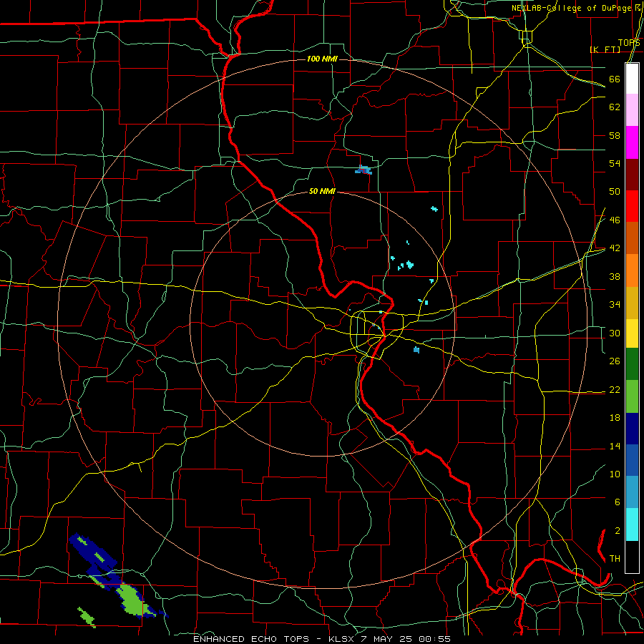
Task: Click the "KLSX" radar site identifier
Action: 343,639
